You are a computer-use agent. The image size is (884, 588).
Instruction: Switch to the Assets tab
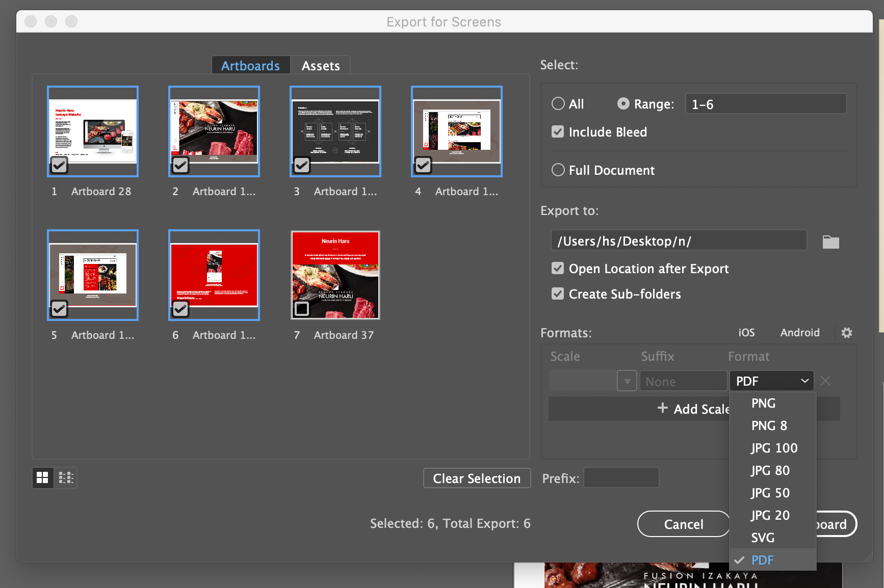[x=320, y=66]
